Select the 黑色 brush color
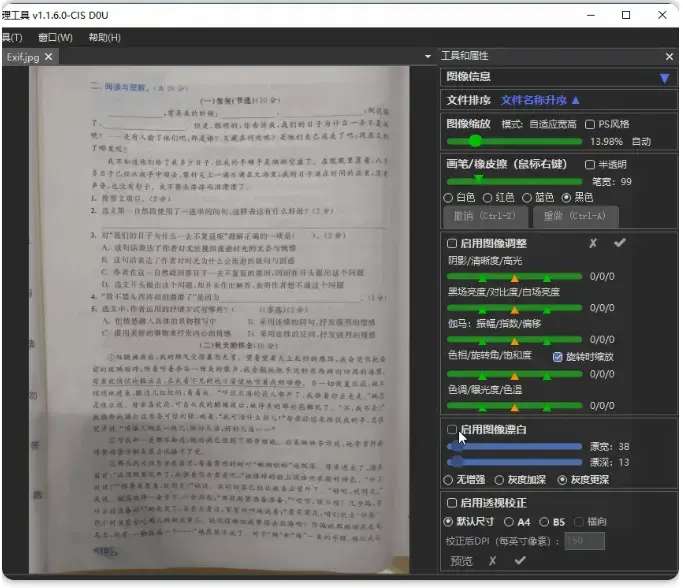This screenshot has width=683, height=588. [566, 198]
